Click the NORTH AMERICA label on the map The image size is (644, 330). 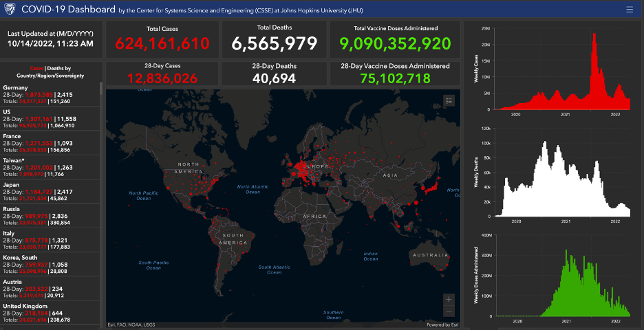point(189,168)
